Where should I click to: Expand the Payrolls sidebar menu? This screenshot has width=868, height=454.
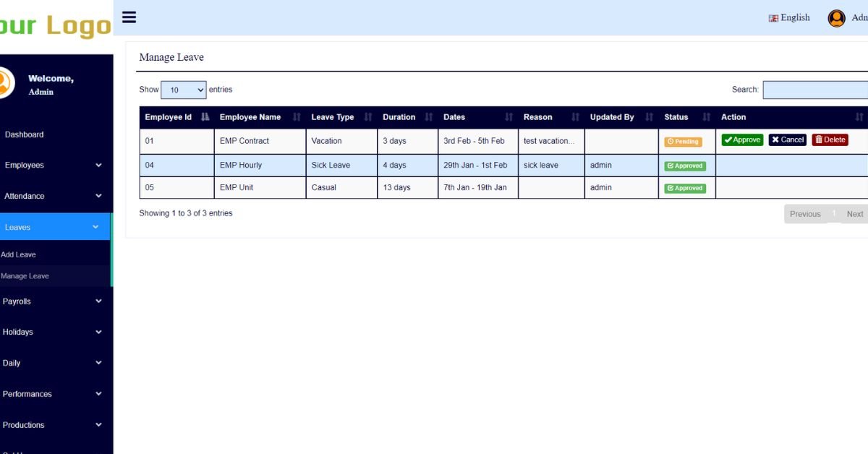98,301
